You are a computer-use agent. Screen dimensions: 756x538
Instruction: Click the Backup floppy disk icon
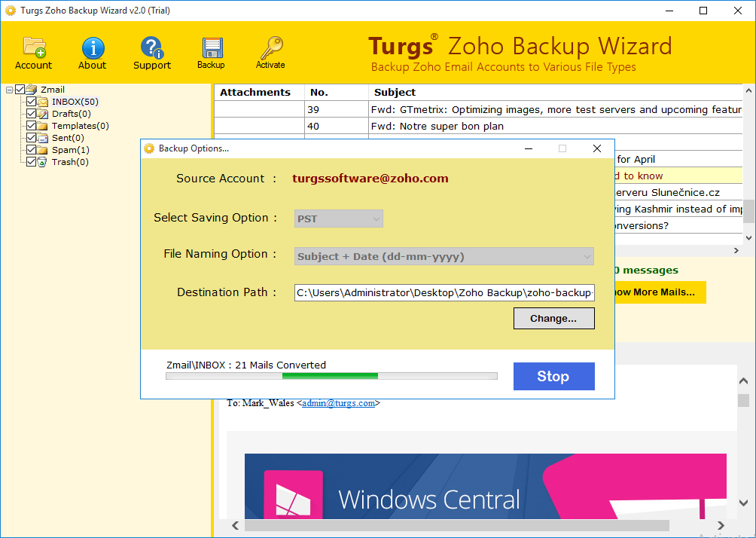211,53
